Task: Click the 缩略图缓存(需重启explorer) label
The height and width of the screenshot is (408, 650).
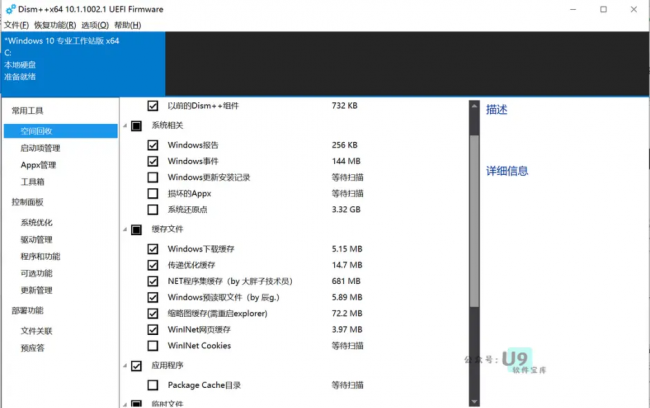Action: point(218,313)
